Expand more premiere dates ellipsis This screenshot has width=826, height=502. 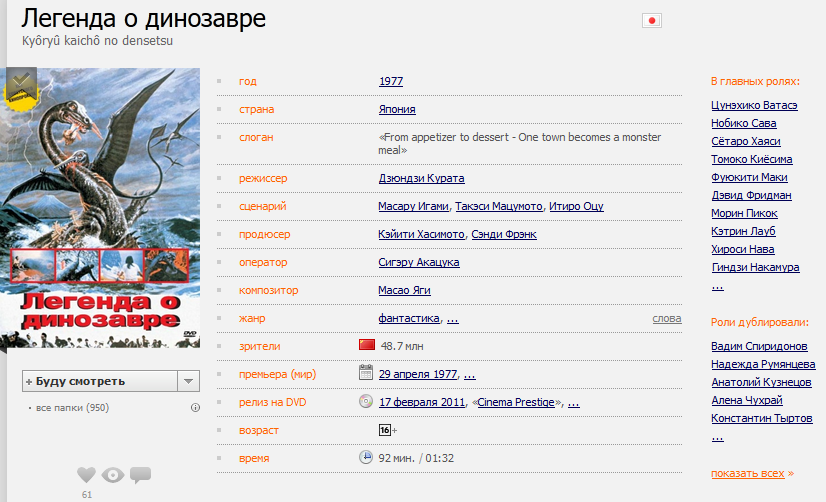pos(469,376)
